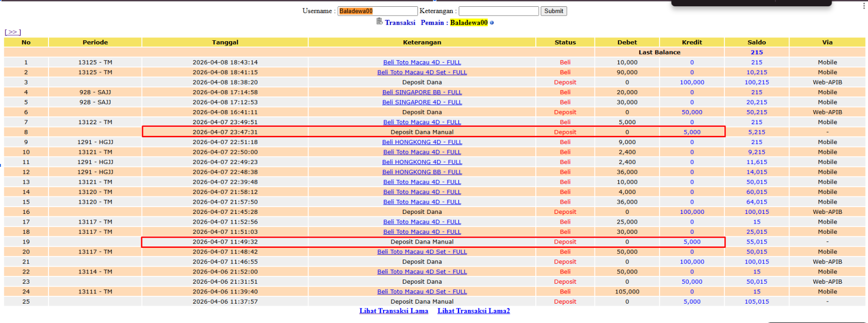868x323 pixels.
Task: Open Beli Toto Macau 4D link in row 1
Action: (x=422, y=62)
